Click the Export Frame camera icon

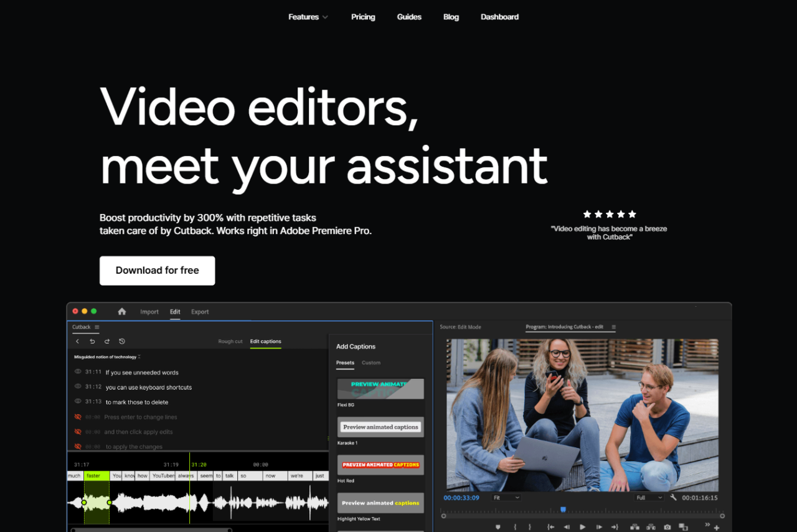tap(667, 527)
